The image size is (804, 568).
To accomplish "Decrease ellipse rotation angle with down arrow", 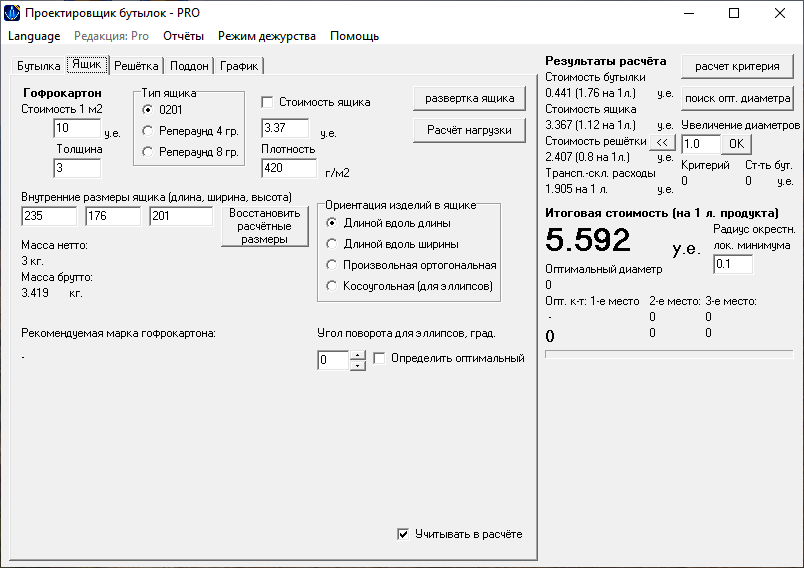I will 357,366.
